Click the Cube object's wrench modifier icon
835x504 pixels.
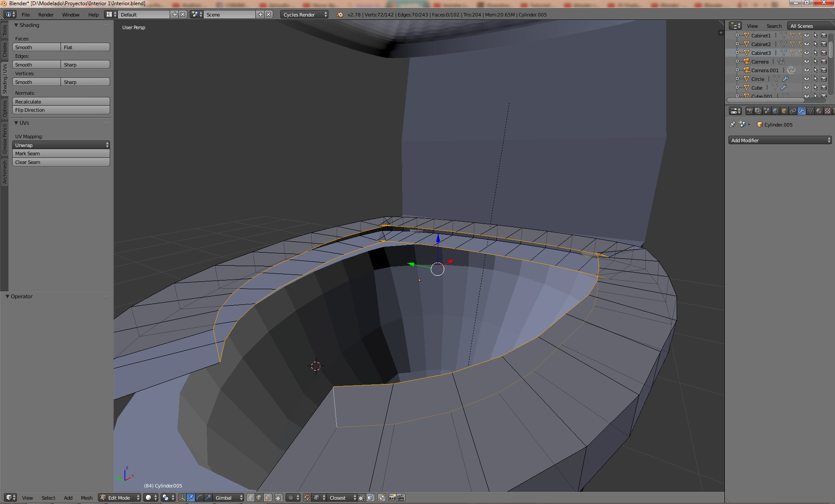pos(784,87)
